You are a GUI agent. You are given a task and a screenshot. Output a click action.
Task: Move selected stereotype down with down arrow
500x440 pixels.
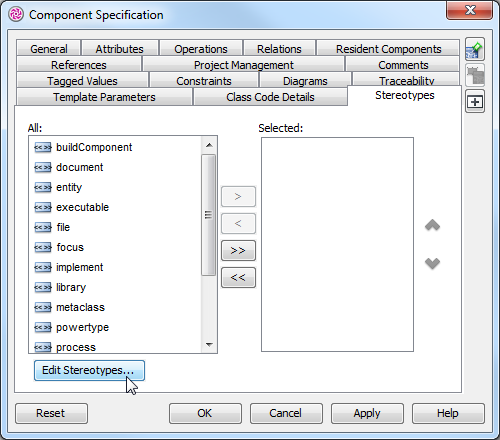pyautogui.click(x=432, y=263)
